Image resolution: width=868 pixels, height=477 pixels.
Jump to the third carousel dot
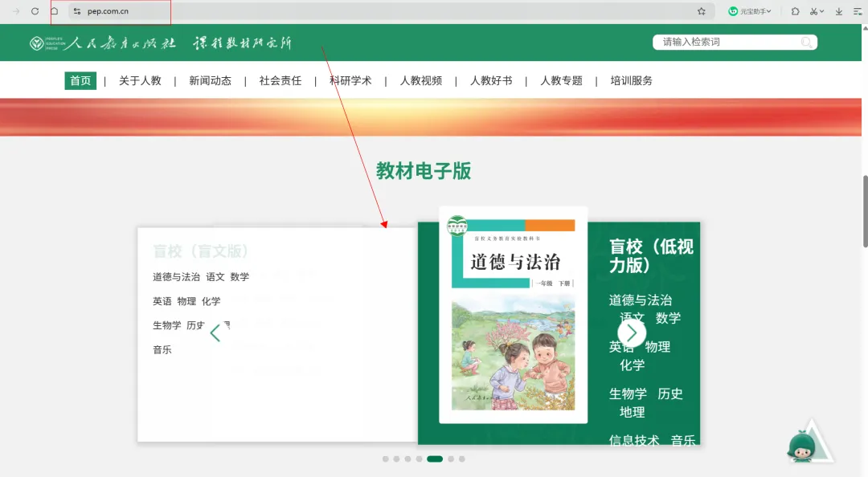tap(408, 459)
